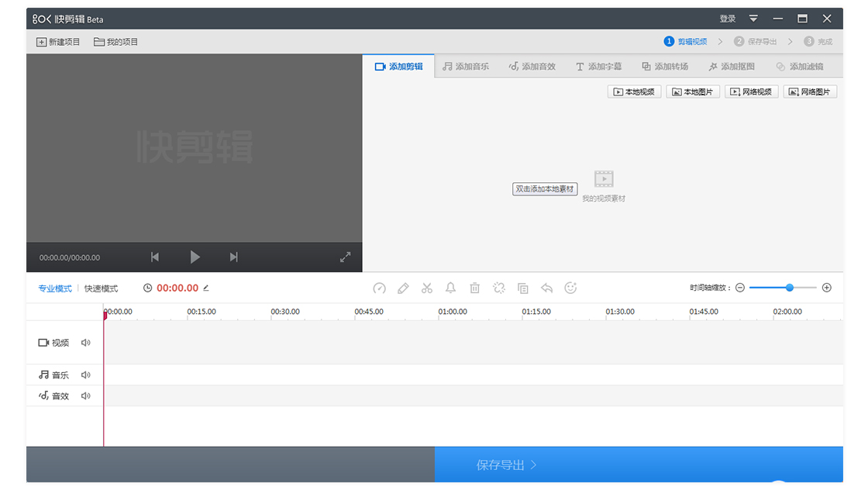Click the copy clip icon
This screenshot has width=868, height=487.
(522, 288)
